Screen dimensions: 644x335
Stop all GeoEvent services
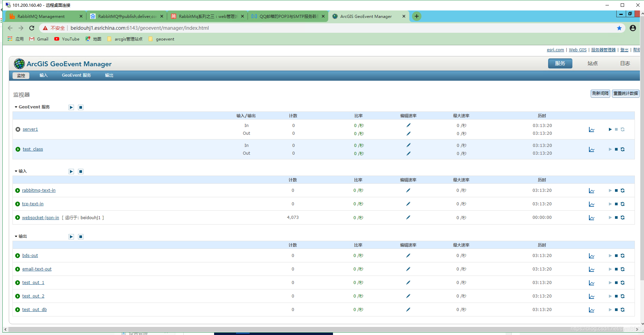point(81,107)
